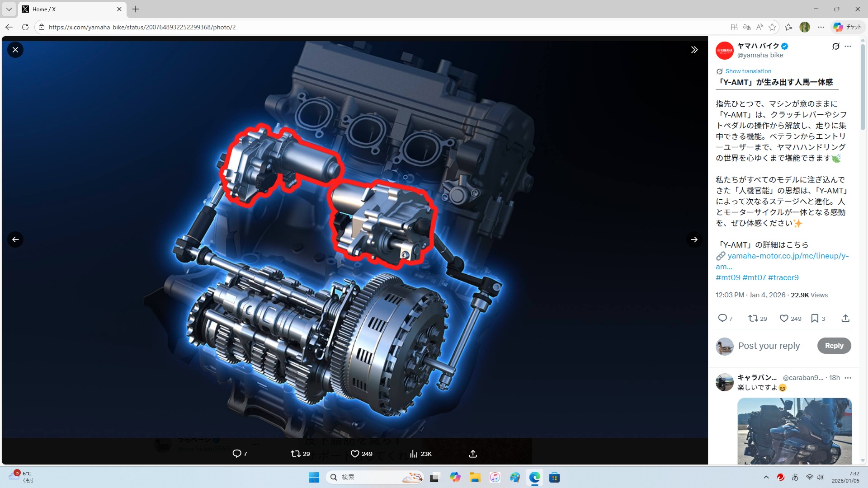Open the motorcycle photo in reply
This screenshot has width=868, height=488.
pyautogui.click(x=794, y=431)
